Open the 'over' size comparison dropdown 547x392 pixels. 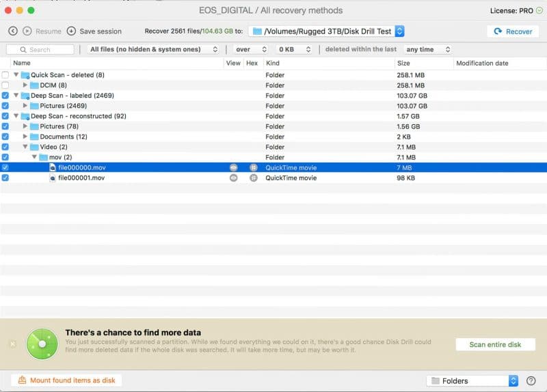(250, 49)
